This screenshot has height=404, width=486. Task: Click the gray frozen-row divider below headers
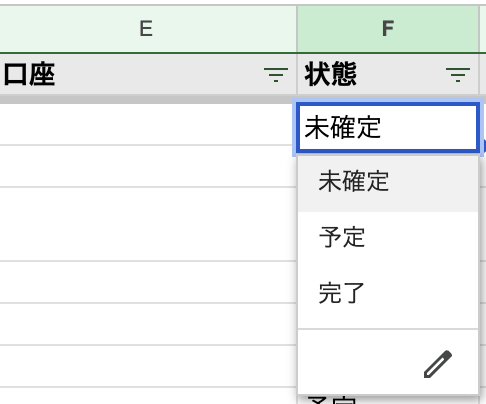point(147,99)
